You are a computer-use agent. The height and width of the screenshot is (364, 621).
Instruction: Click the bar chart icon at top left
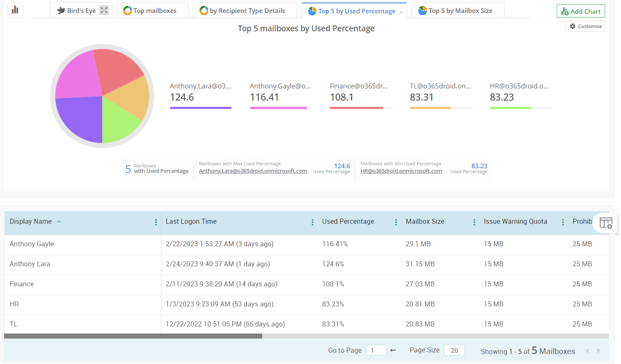point(15,10)
